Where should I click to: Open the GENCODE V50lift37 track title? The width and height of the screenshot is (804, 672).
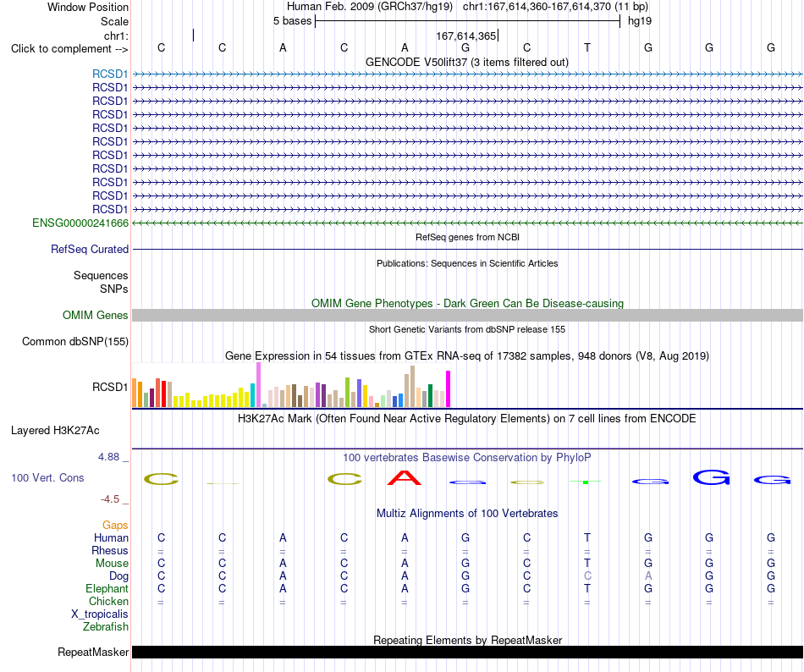point(466,62)
